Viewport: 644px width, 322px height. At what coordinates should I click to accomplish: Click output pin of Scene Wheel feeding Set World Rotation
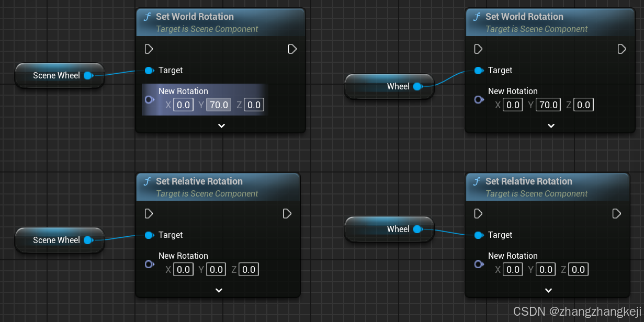88,76
